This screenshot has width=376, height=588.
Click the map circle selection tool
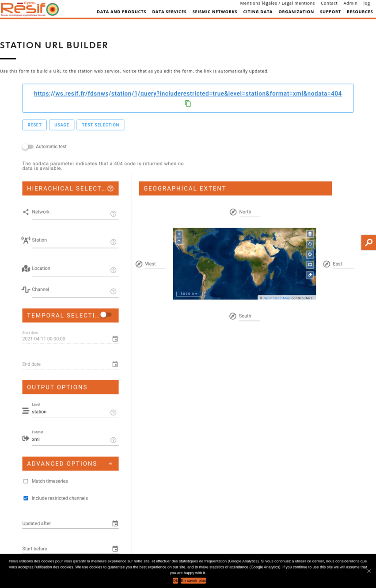[310, 254]
